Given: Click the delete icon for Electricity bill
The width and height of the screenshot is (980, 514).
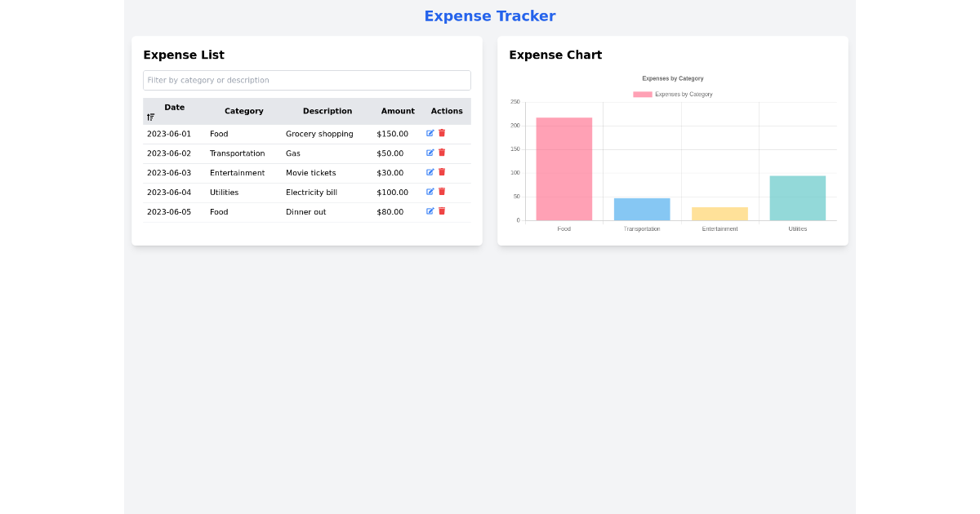Looking at the screenshot, I should (442, 191).
